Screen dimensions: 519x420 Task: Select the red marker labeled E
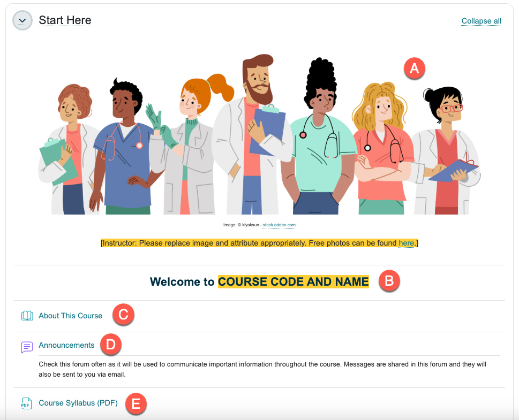[136, 403]
